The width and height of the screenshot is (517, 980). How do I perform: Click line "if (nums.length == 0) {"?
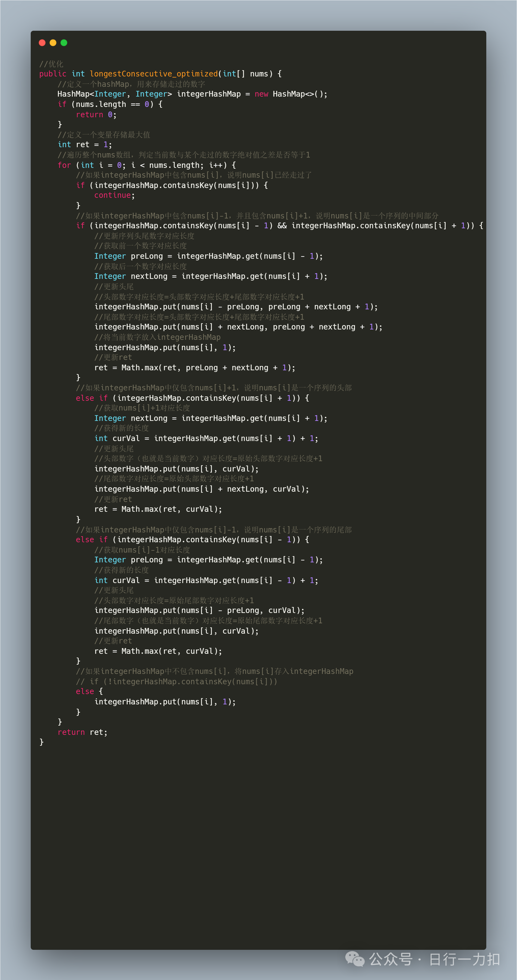click(110, 104)
